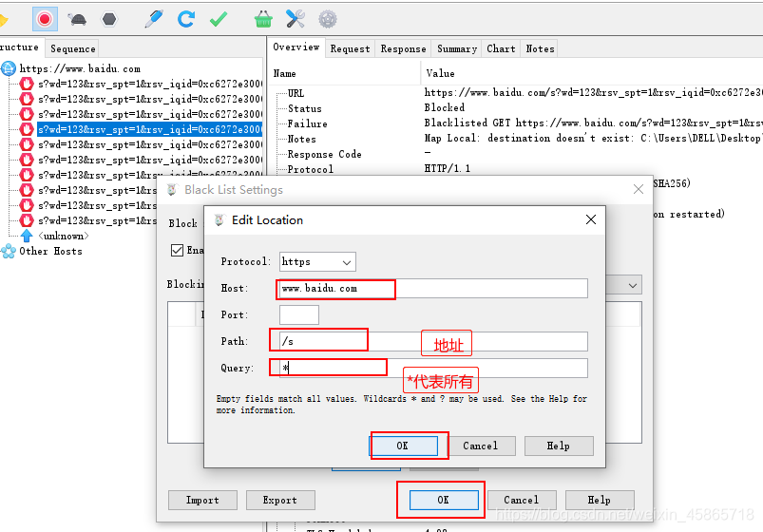Select the highlighted blocked s?wd=123 request

(x=150, y=129)
